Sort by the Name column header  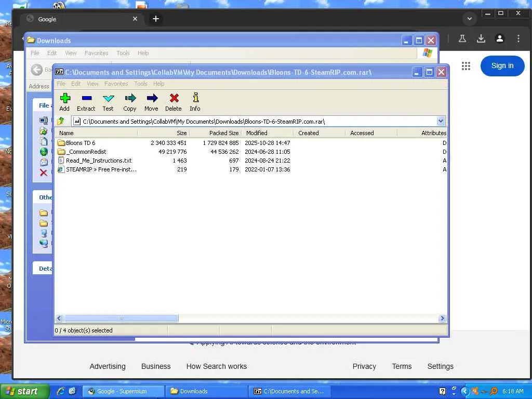coord(96,133)
